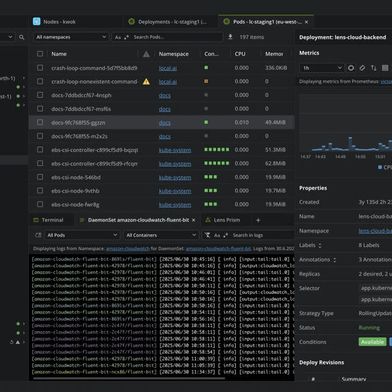392x392 pixels.
Task: Switch to the Deployments - lc-staging1 tab
Action: pos(172,22)
